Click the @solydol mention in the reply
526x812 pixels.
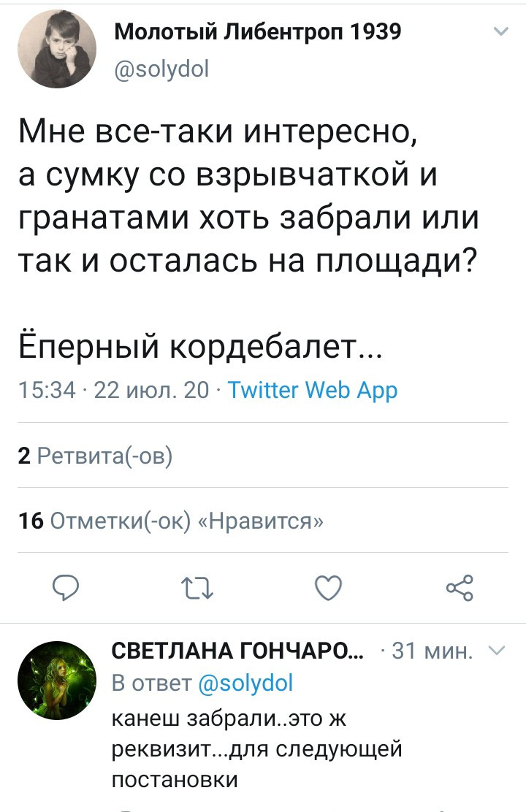[x=245, y=683]
